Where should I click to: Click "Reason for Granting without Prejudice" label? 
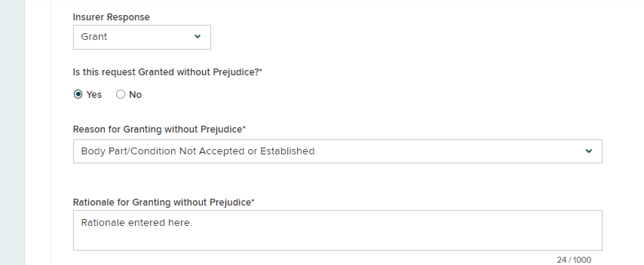pyautogui.click(x=158, y=129)
